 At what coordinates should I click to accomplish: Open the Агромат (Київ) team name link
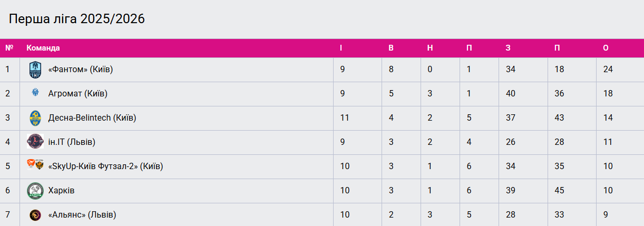(x=78, y=94)
